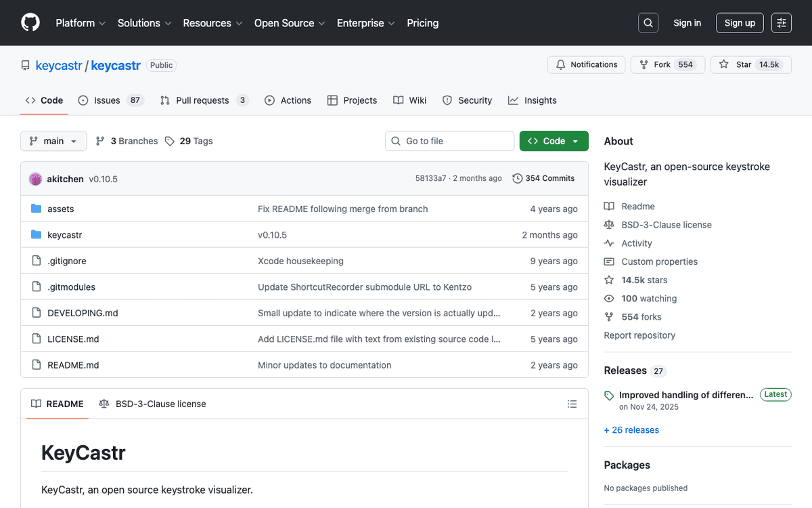812x508 pixels.
Task: Click the commit history clock icon showing 354 Commits
Action: coord(516,177)
